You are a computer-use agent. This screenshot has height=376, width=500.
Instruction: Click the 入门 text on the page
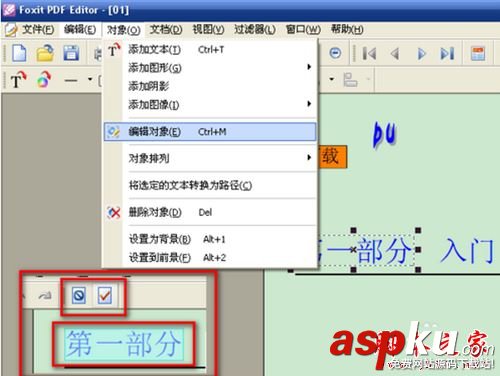point(466,250)
